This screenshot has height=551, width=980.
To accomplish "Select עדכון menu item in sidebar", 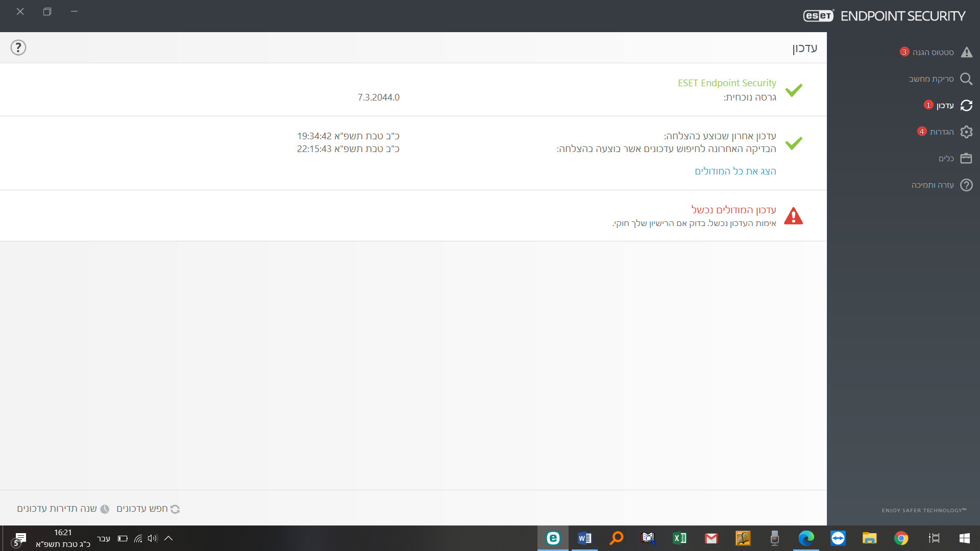I will point(945,106).
